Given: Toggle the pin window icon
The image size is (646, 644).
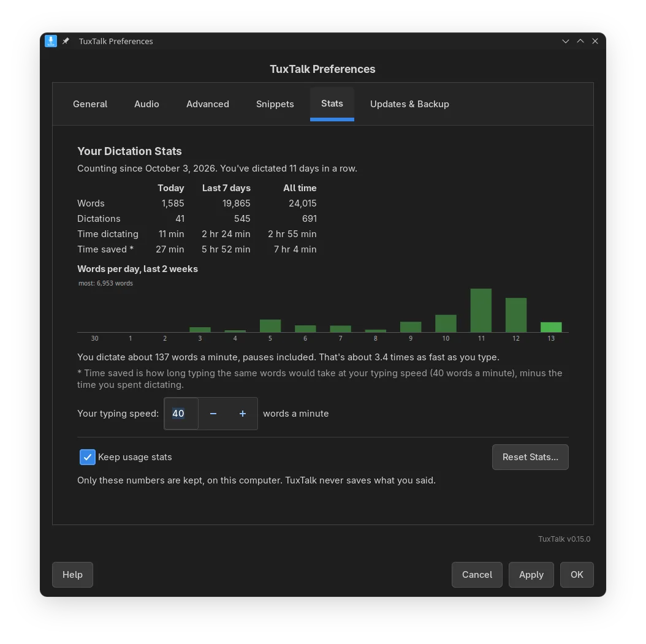Looking at the screenshot, I should click(66, 41).
